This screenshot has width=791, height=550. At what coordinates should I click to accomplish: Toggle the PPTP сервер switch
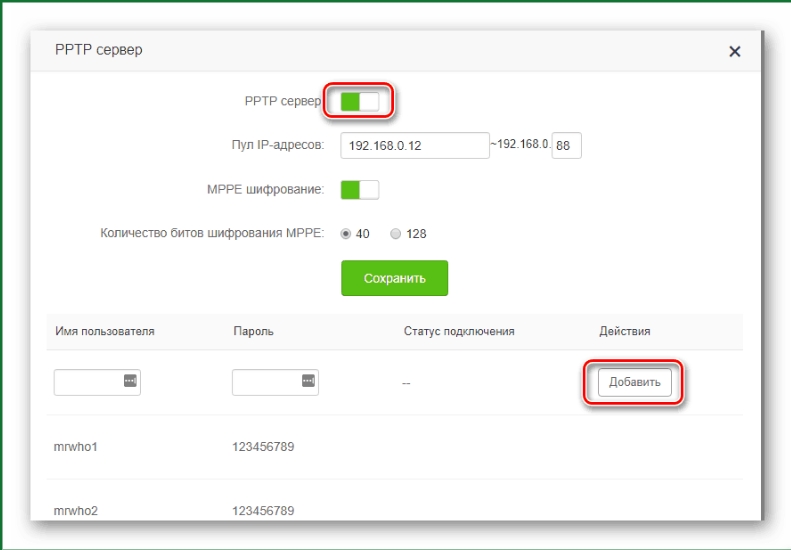tap(359, 101)
